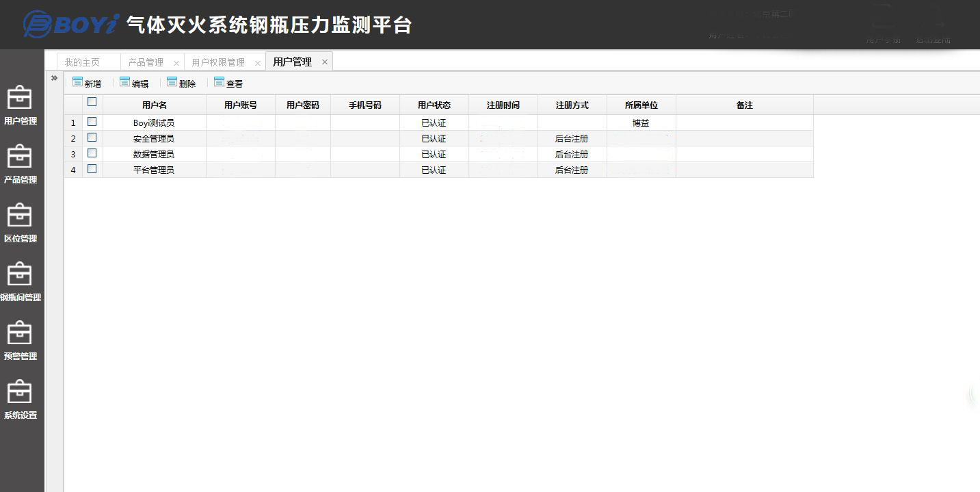Switch to the 我的主页 tab
Image resolution: width=980 pixels, height=492 pixels.
tap(82, 62)
